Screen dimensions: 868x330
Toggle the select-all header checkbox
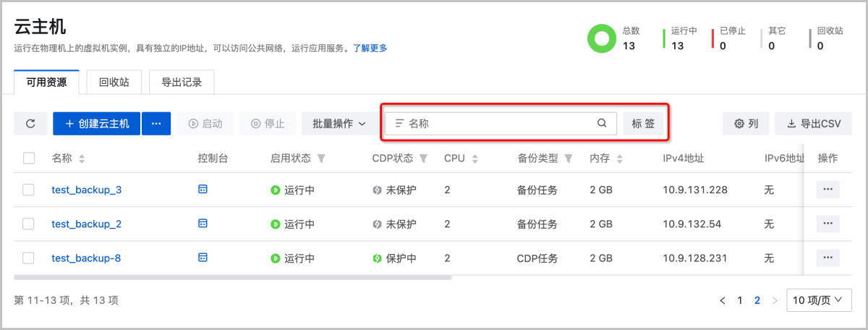point(29,158)
